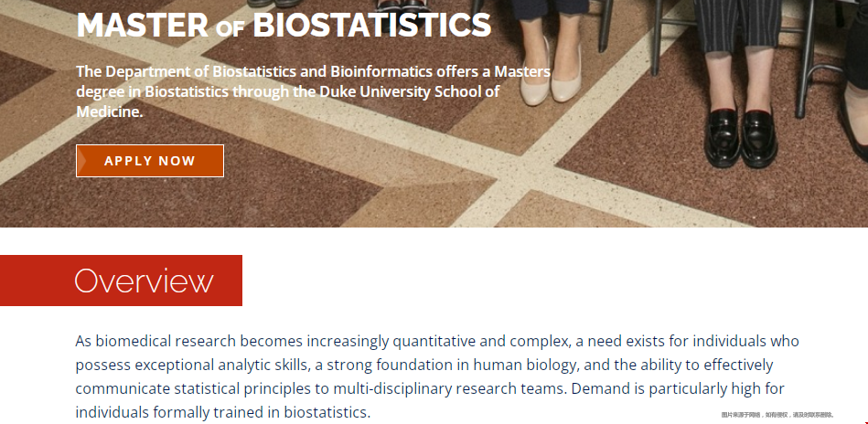Select the Overview section heading
The image size is (868, 424).
pos(144,281)
